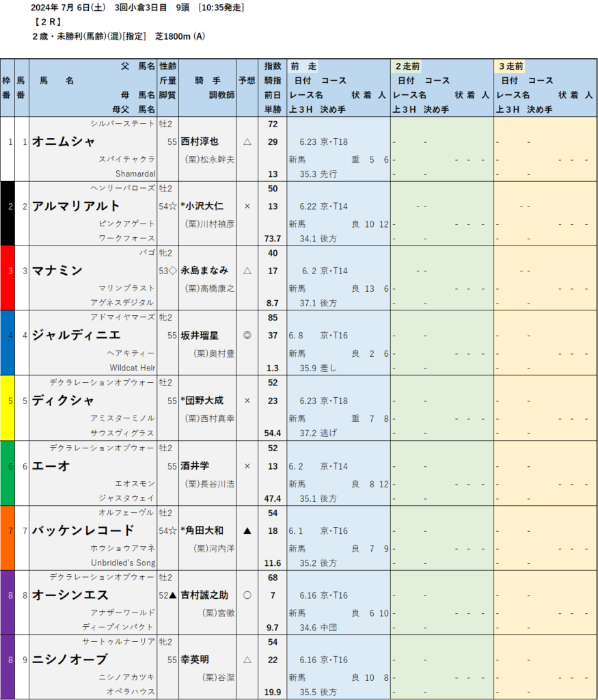
Task: Click the red frame number 3 cell
Action: 7,278
